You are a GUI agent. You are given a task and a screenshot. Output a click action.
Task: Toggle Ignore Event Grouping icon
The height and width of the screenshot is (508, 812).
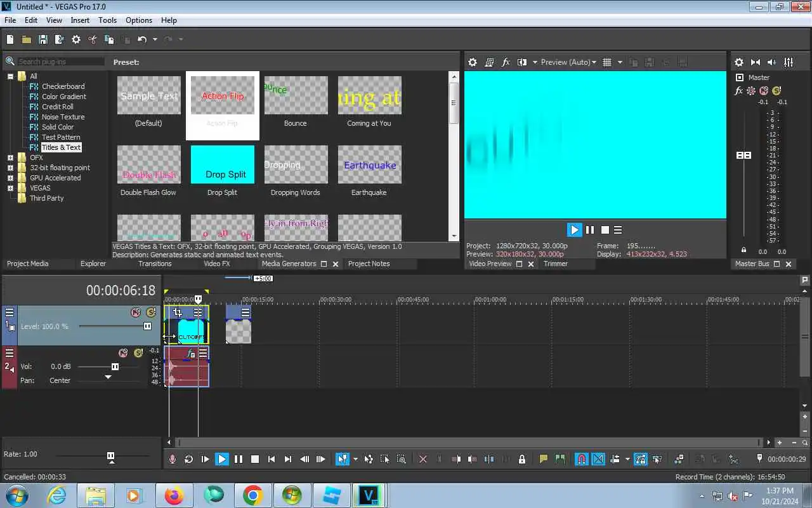point(657,459)
